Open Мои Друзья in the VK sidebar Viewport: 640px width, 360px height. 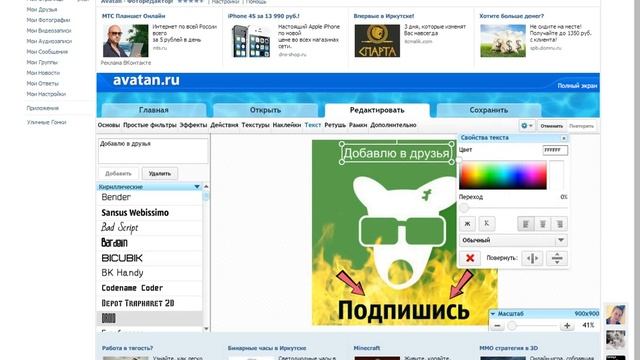(42, 9)
